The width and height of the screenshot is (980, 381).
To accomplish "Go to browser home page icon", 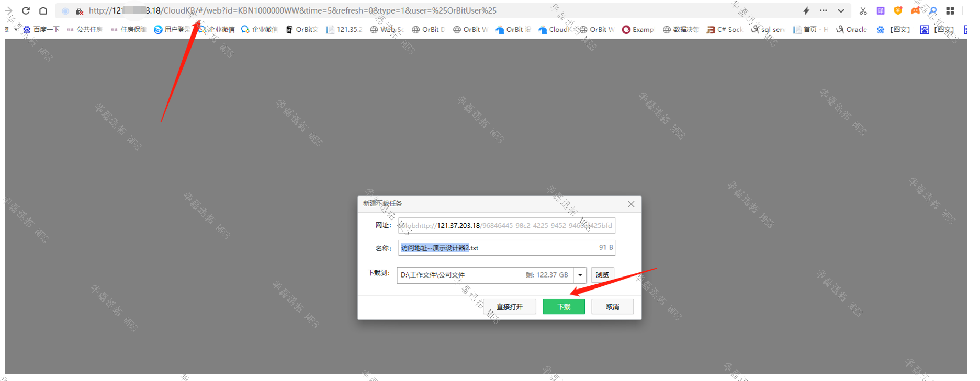I will tap(43, 10).
